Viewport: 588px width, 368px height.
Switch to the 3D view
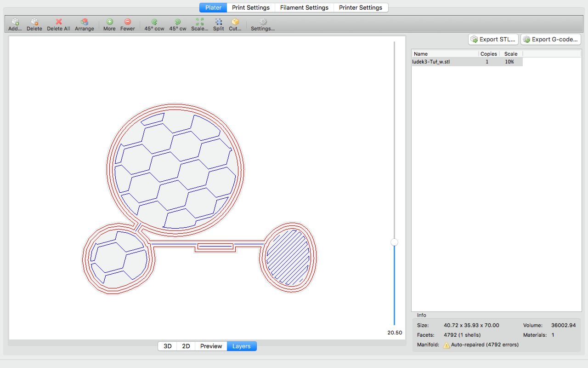pos(168,346)
